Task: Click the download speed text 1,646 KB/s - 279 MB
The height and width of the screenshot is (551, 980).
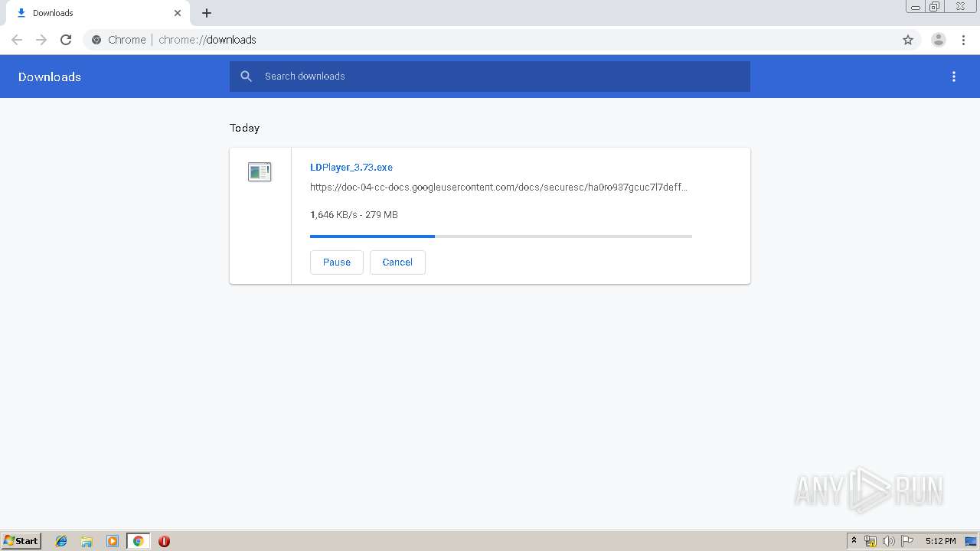Action: pos(354,215)
